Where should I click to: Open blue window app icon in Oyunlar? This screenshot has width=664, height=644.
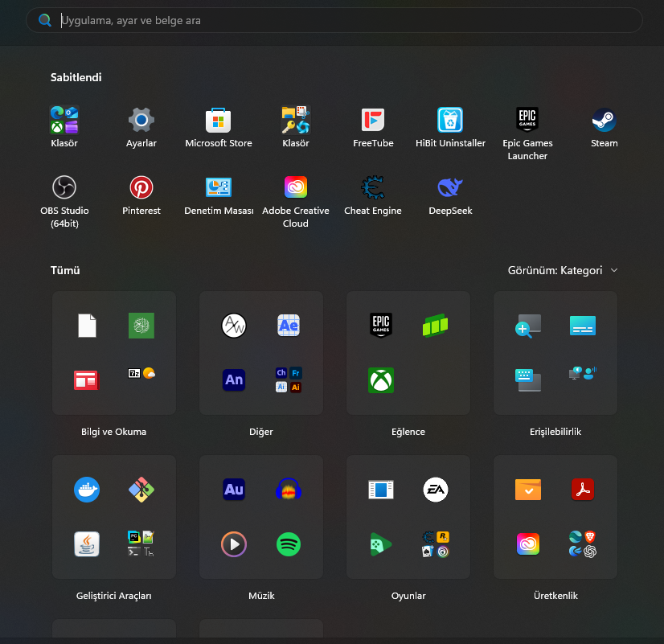pos(381,490)
